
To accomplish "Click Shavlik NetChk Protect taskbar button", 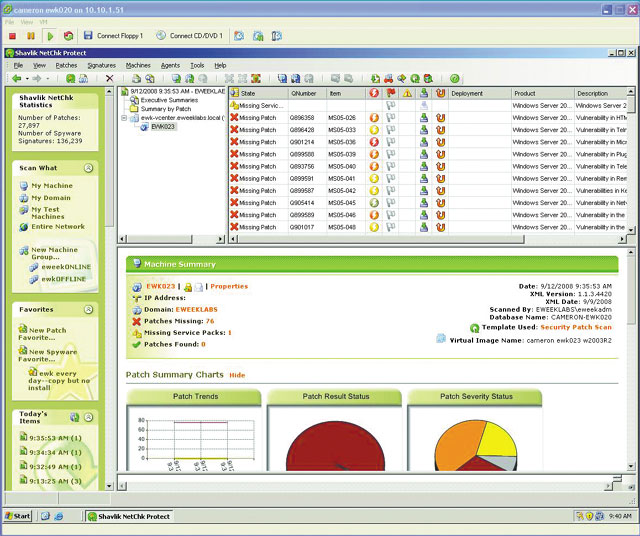I will (x=130, y=516).
